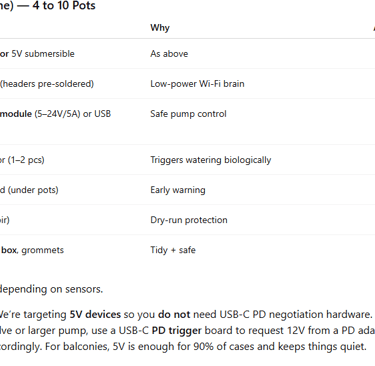Click the 'module (5–24V/5A) or USB' cell
375x366 pixels.
(55, 114)
